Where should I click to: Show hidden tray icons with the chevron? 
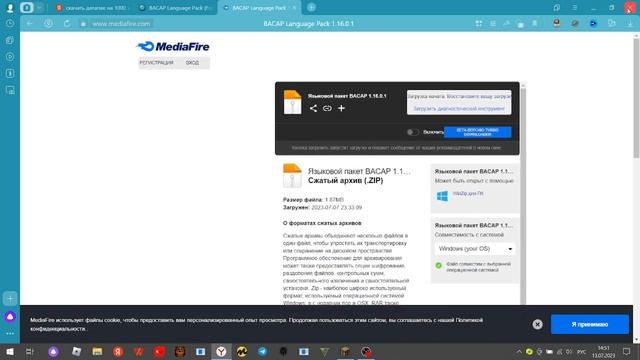point(519,352)
